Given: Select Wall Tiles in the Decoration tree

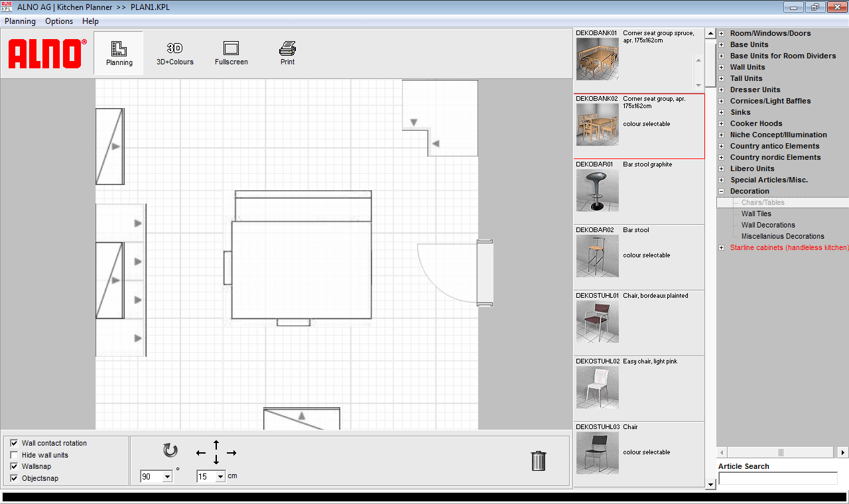Looking at the screenshot, I should (x=755, y=214).
